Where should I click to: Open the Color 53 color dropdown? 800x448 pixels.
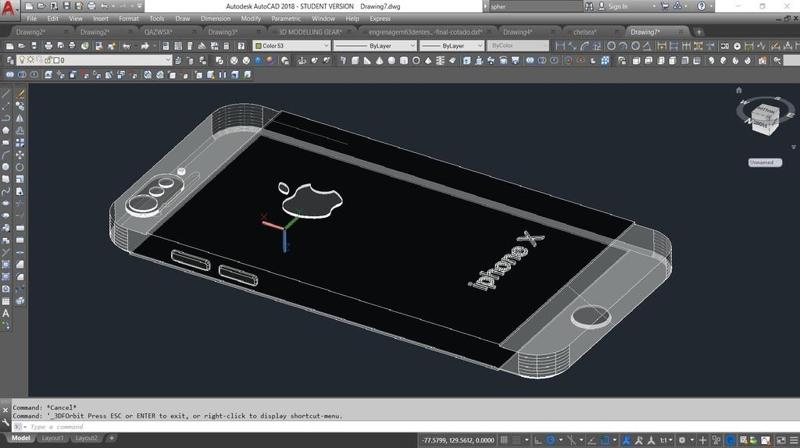(x=292, y=46)
